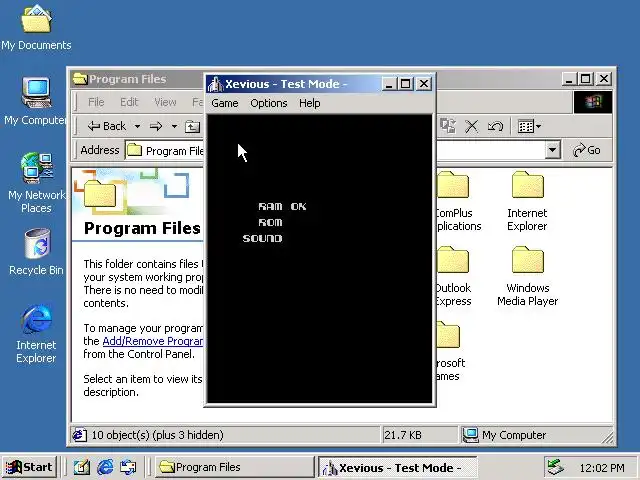Image resolution: width=640 pixels, height=480 pixels.
Task: Click the Up one level folder icon
Action: click(x=192, y=127)
